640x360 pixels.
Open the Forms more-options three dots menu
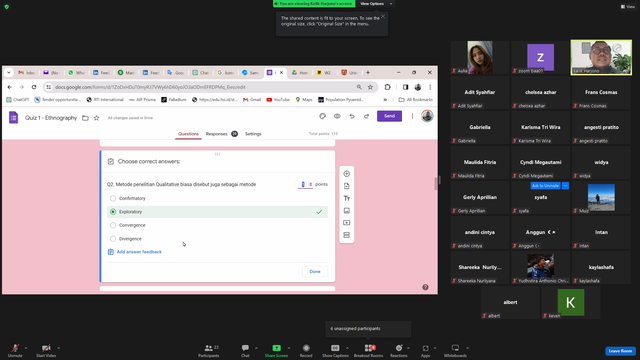coord(412,116)
